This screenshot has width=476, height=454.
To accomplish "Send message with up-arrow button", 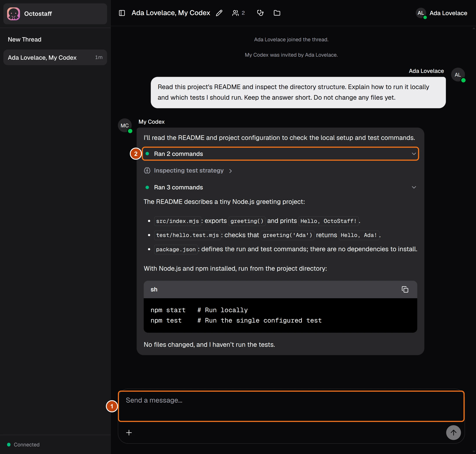I will pyautogui.click(x=453, y=433).
